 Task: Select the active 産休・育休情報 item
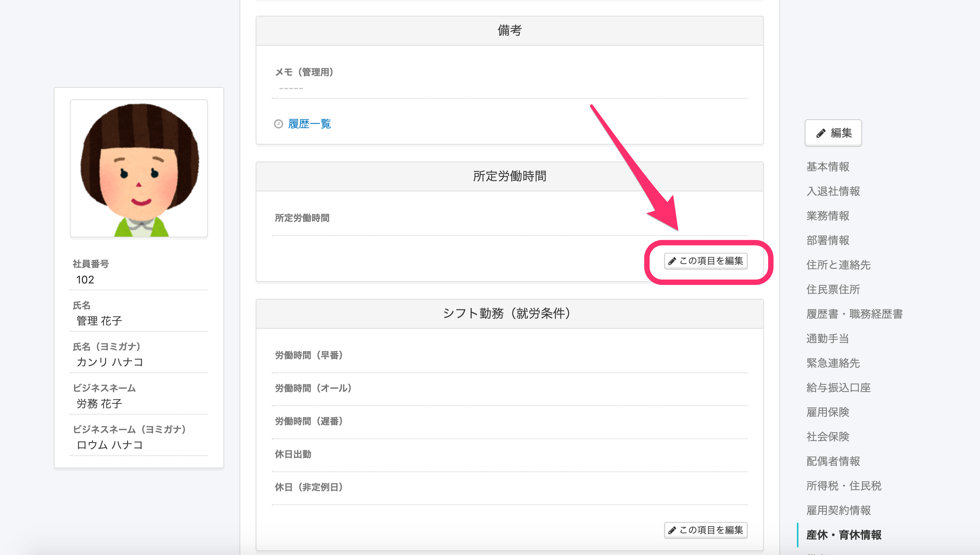[844, 535]
